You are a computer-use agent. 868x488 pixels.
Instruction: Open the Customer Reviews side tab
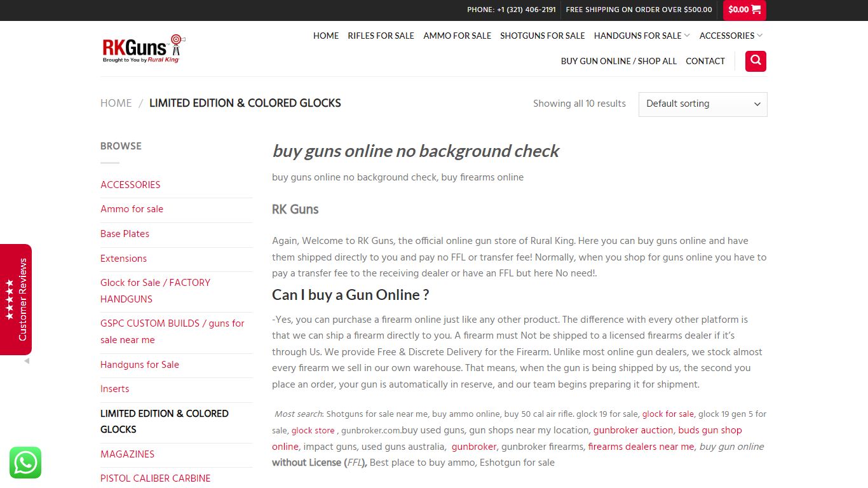click(x=16, y=299)
